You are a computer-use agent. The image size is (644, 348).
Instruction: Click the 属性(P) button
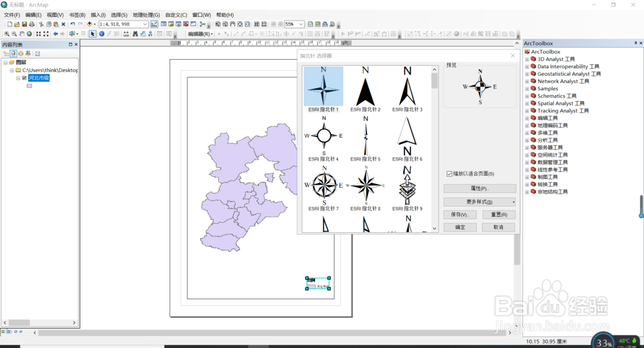point(480,188)
